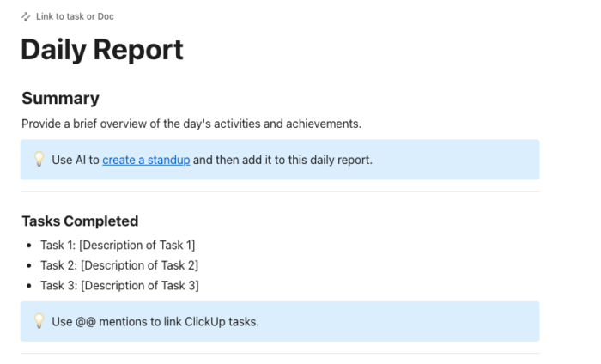Place cursor in Task 2 description line
This screenshot has height=364, width=601.
[119, 265]
